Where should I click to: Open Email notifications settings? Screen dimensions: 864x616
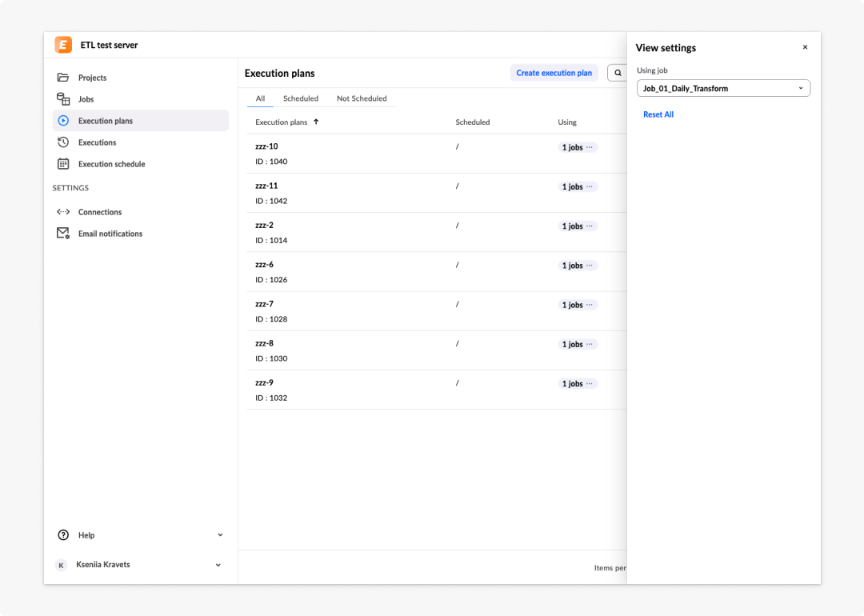(x=141, y=233)
